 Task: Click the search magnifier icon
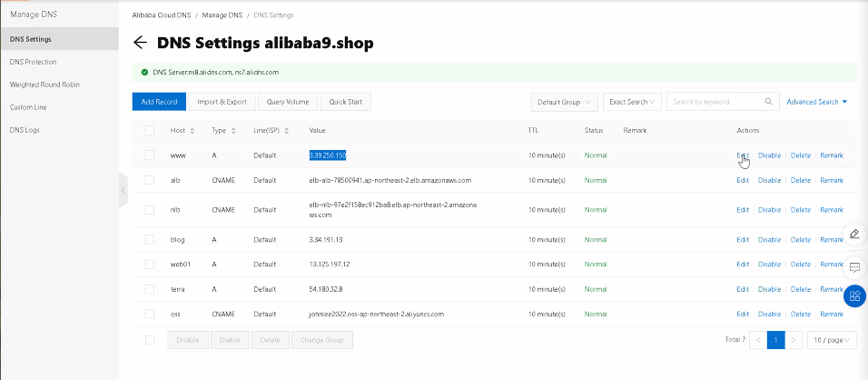coord(768,102)
